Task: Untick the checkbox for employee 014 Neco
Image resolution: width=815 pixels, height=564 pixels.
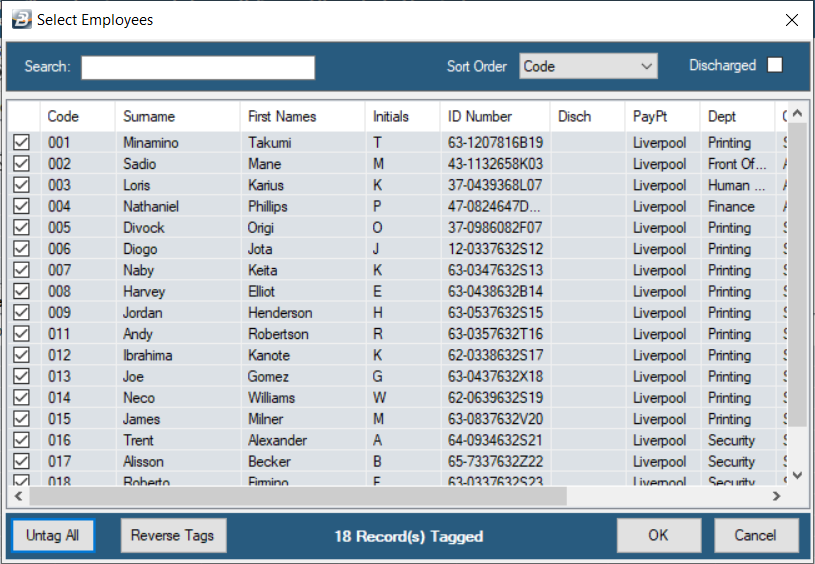Action: tap(21, 398)
